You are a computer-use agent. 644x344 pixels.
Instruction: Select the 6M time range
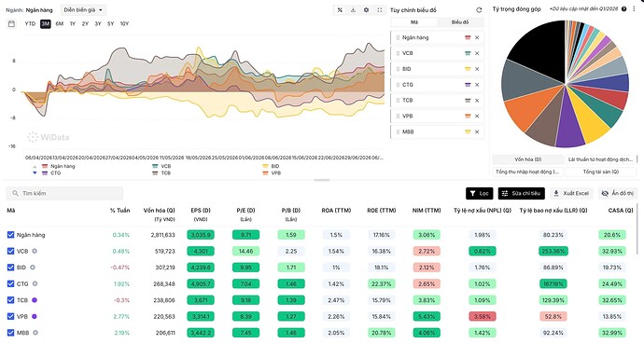click(x=60, y=24)
